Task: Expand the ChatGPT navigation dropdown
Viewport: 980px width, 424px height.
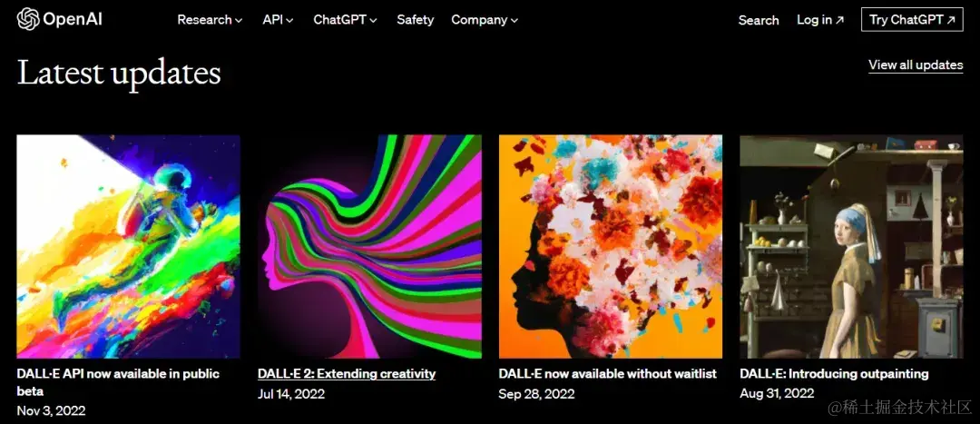Action: (x=345, y=20)
